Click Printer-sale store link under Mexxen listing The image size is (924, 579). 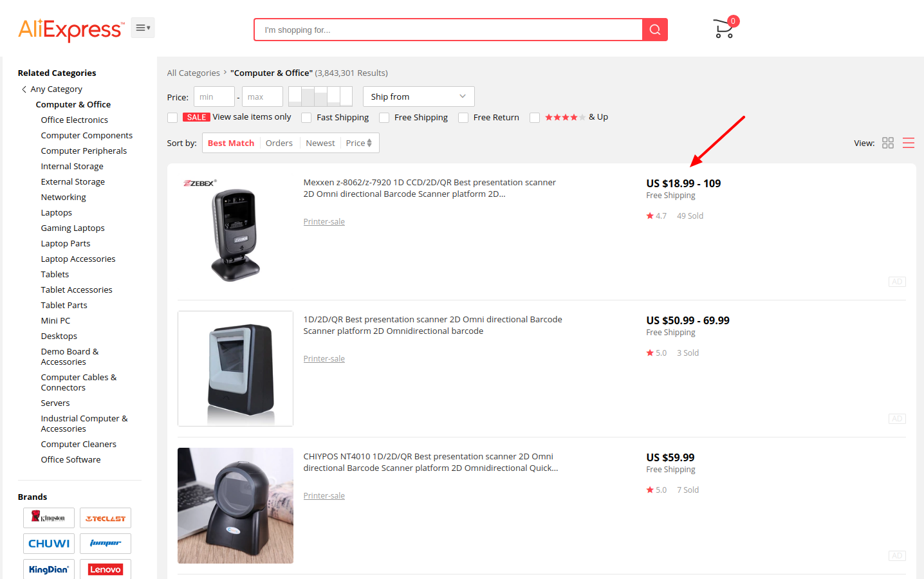(324, 222)
